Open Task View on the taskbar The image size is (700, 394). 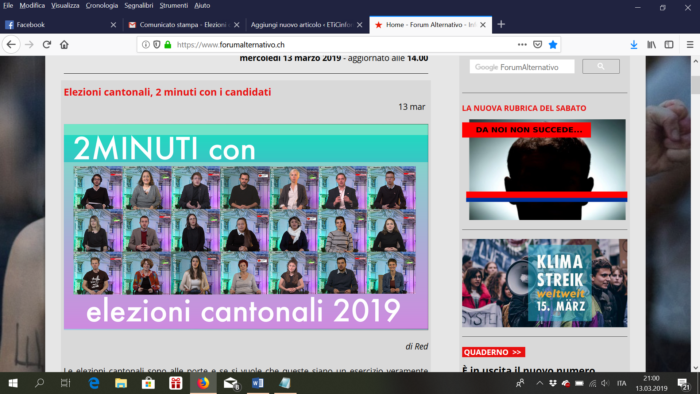point(66,383)
